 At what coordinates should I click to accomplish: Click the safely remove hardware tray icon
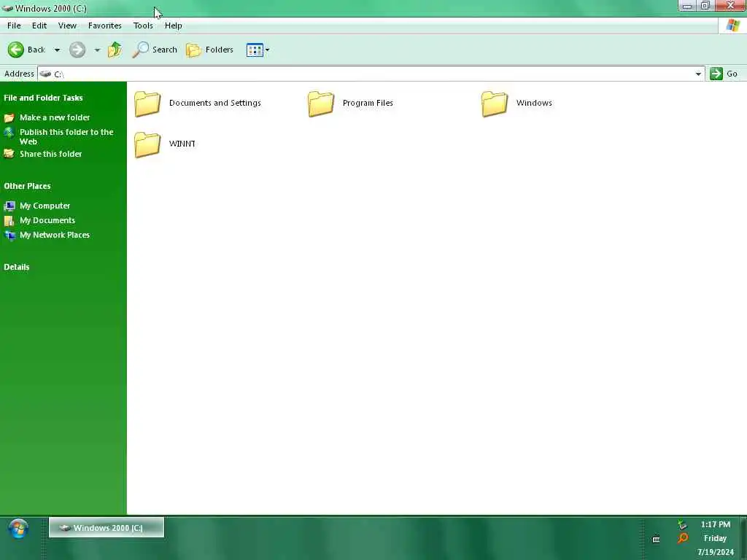click(682, 524)
